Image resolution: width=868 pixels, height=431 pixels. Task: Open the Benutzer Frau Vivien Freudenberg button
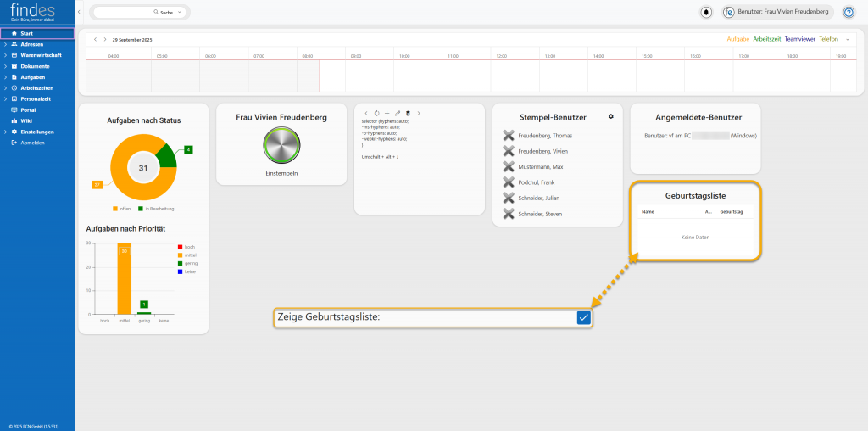(x=777, y=13)
